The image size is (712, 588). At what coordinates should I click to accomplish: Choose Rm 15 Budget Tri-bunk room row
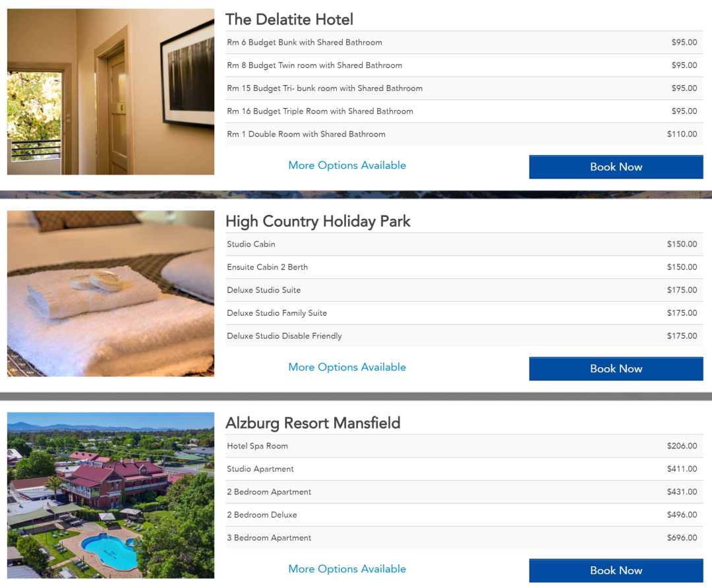(x=464, y=88)
